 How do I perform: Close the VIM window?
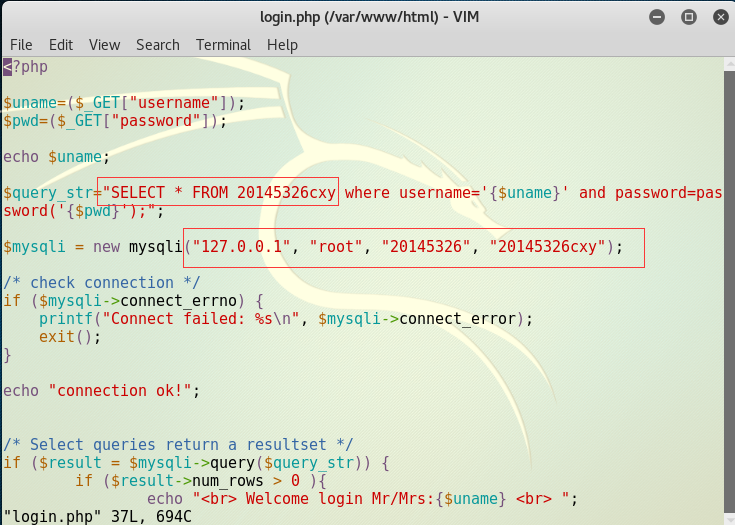720,17
